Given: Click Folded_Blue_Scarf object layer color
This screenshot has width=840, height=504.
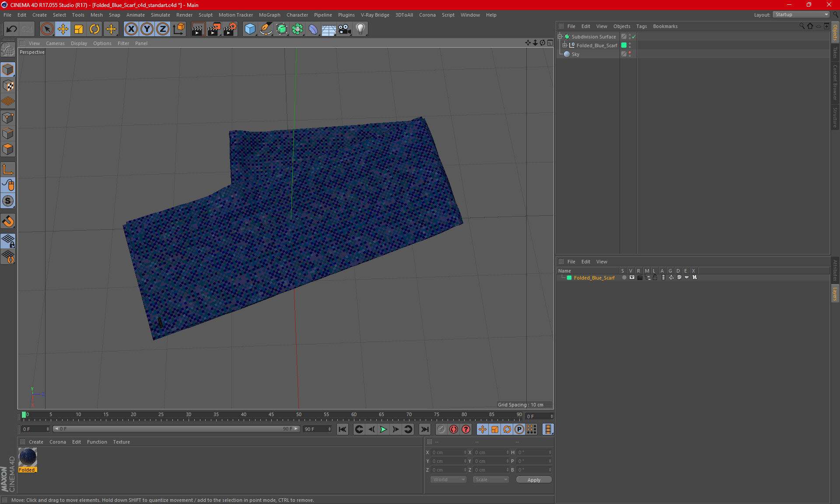Looking at the screenshot, I should point(624,45).
